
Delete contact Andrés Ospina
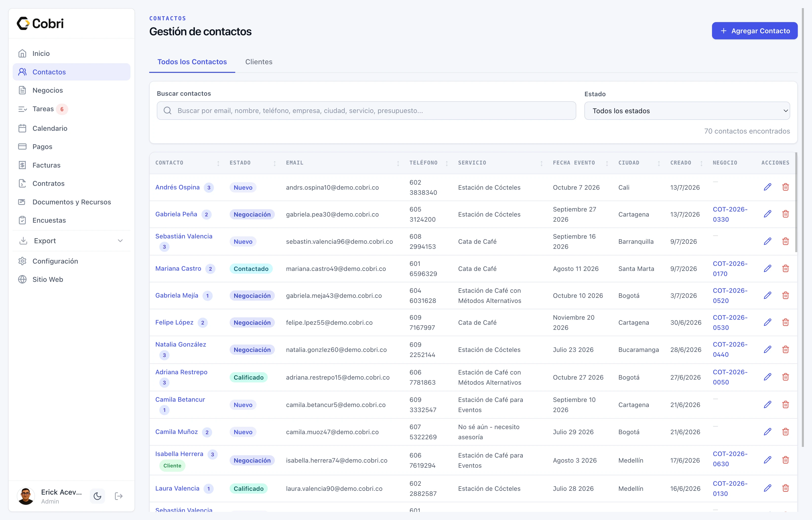pos(785,187)
